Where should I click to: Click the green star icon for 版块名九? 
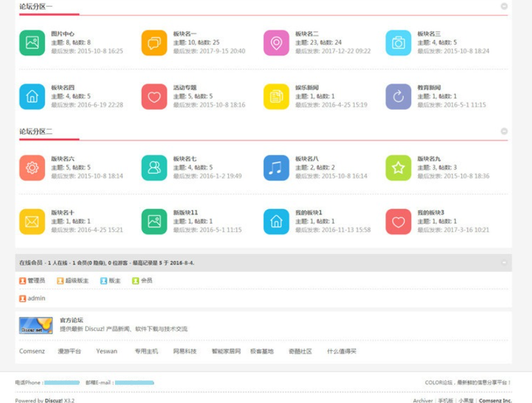coord(398,168)
